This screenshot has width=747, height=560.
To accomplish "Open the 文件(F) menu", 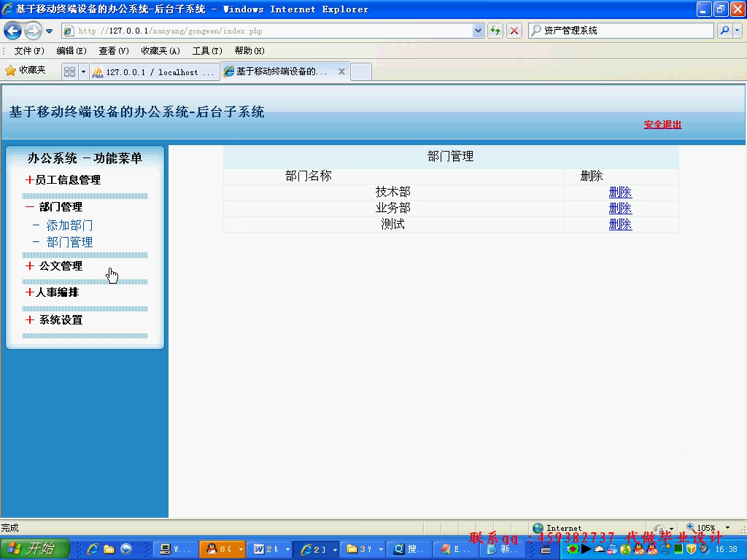I will (x=28, y=51).
